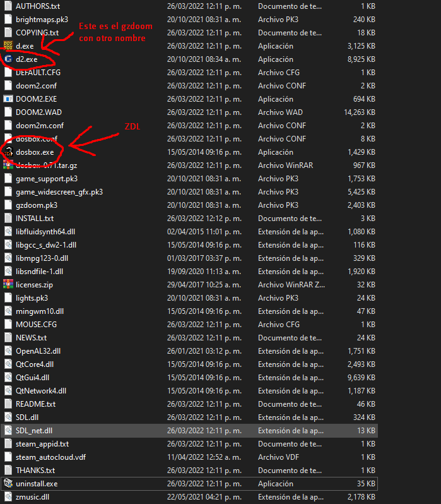Screen dimensions: 441x504
Task: Click the DLL icon of zmusic.dll
Action: pos(8,496)
